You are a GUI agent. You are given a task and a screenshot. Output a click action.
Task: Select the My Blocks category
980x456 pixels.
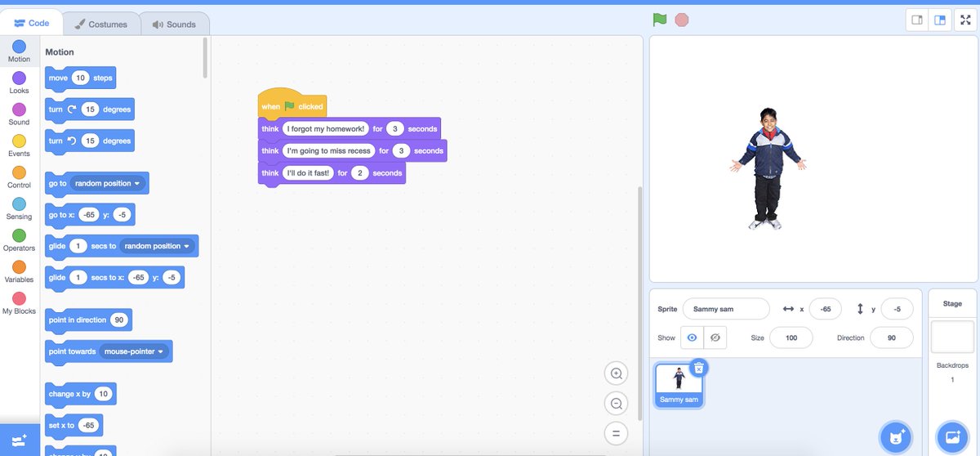click(19, 303)
